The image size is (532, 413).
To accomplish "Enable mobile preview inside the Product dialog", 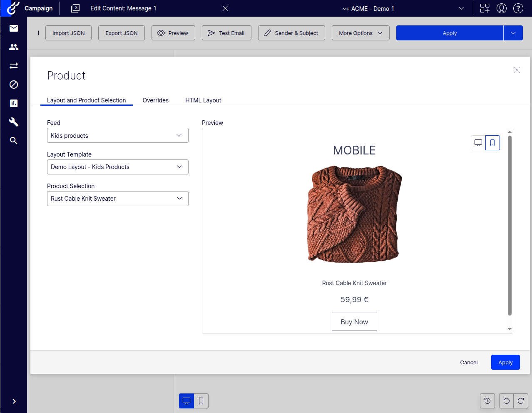I will click(x=492, y=142).
